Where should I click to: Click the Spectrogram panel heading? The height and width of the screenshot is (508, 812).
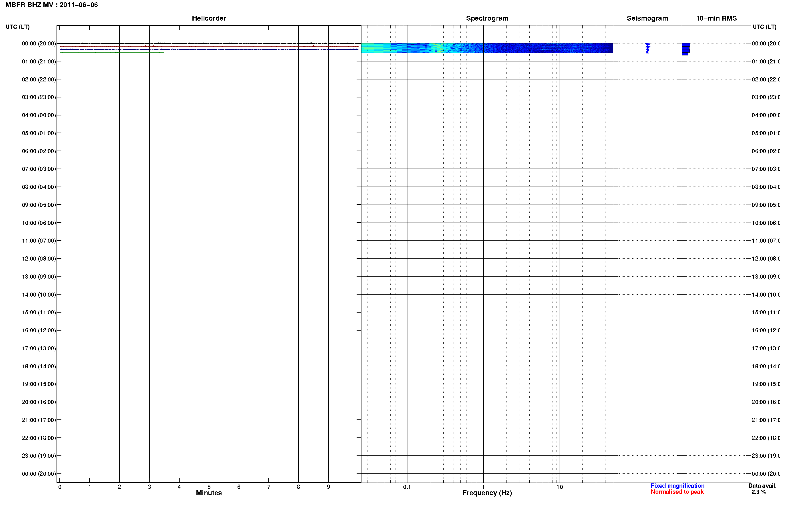487,19
